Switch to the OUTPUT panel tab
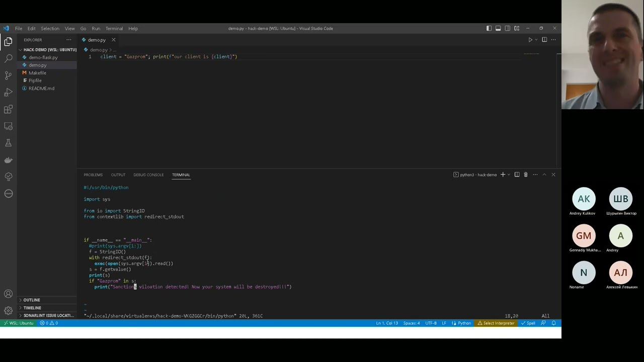The image size is (644, 362). coord(118,175)
